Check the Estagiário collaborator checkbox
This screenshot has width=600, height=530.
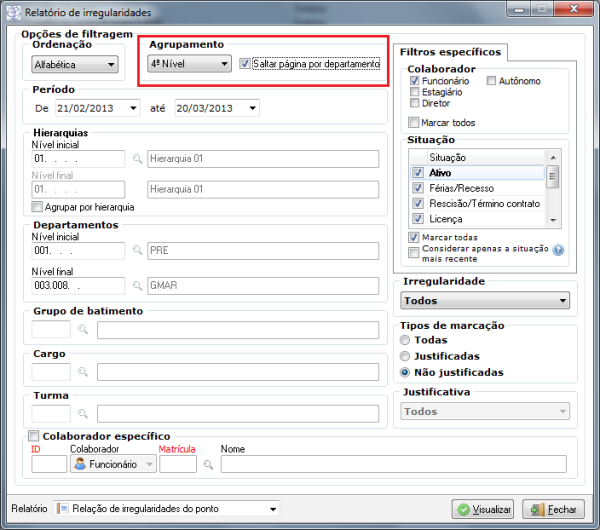[414, 91]
